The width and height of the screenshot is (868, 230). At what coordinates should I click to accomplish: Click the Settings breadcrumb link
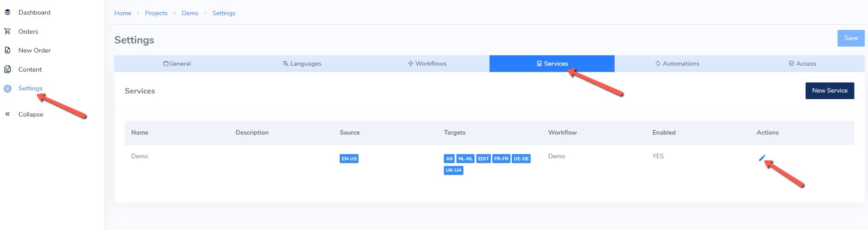coord(224,13)
